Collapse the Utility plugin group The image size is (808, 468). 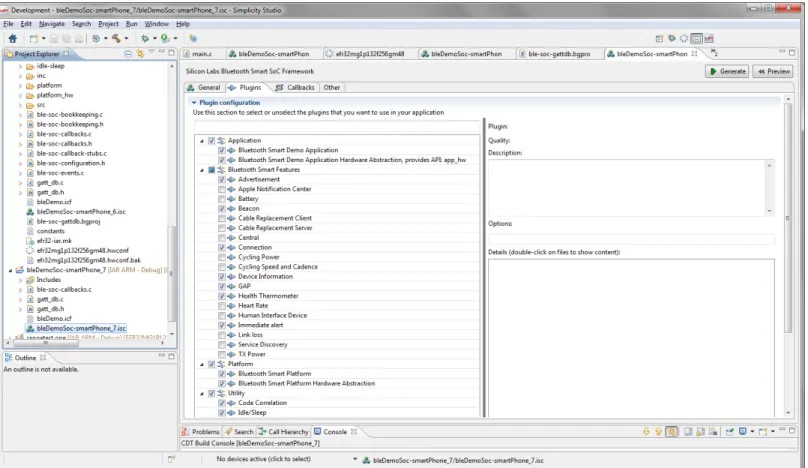(202, 394)
